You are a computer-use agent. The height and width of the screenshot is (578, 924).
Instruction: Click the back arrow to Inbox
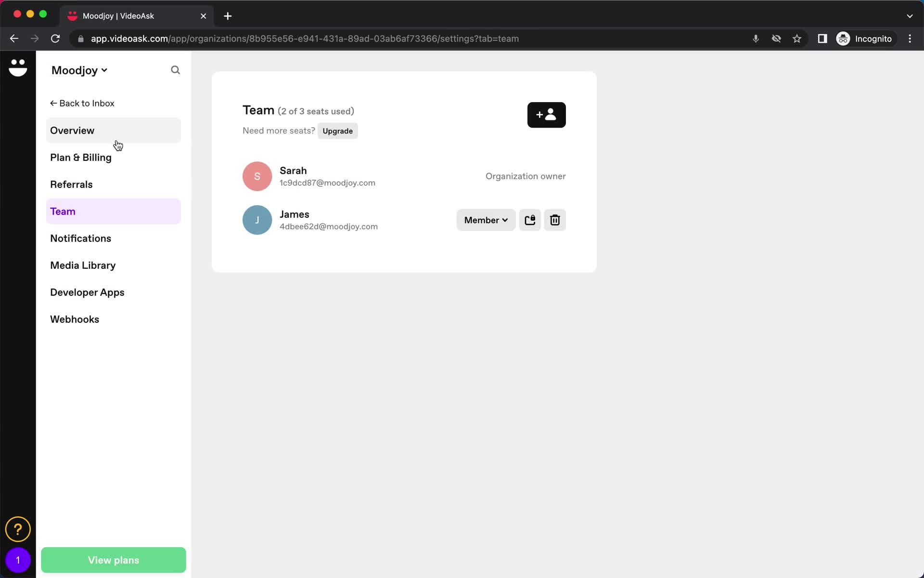pyautogui.click(x=53, y=103)
